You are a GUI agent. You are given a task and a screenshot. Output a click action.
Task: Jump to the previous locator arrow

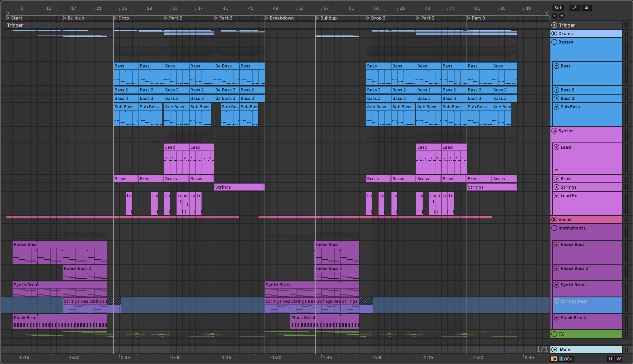click(554, 16)
